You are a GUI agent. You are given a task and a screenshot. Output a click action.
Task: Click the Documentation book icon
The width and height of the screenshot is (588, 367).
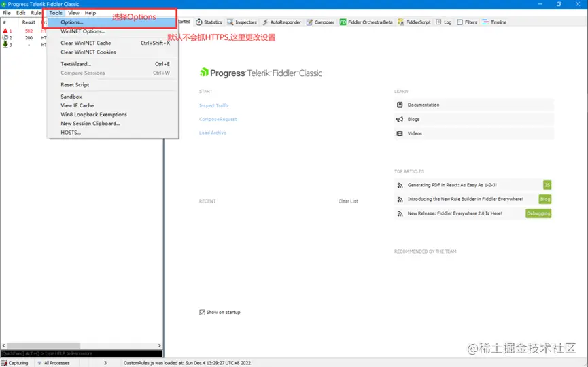[400, 105]
